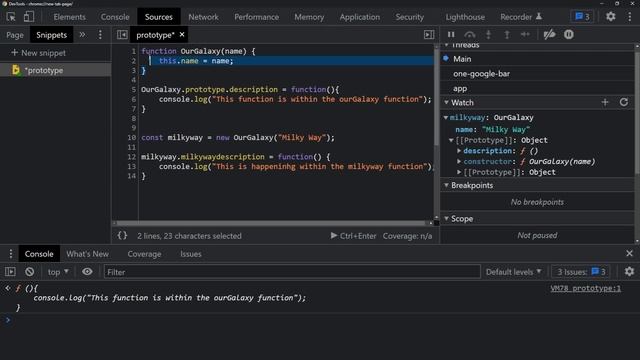Open the Memory tab
Image resolution: width=640 pixels, height=360 pixels.
tap(309, 17)
